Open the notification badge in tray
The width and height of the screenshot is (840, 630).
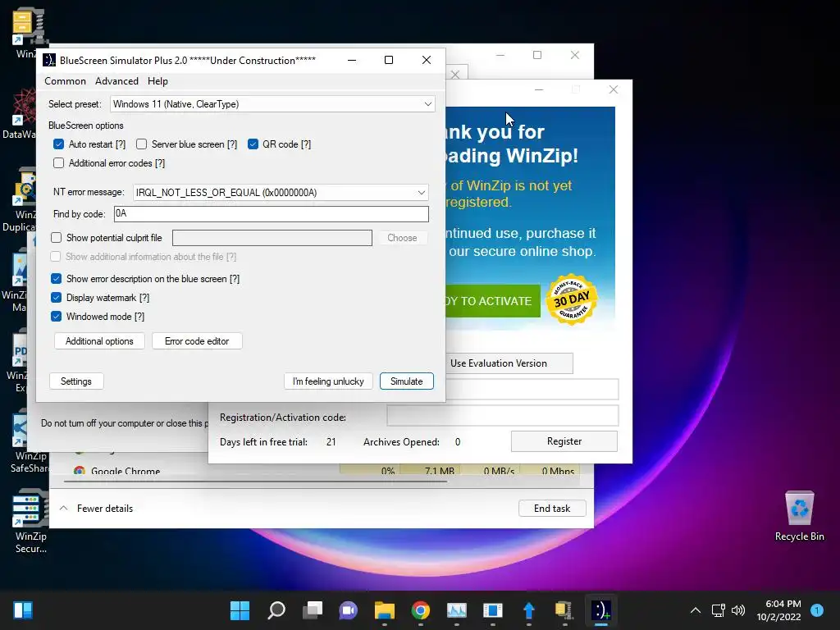click(x=817, y=610)
